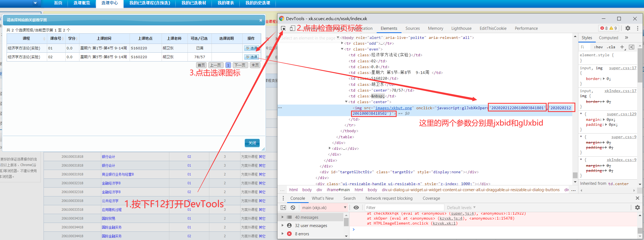This screenshot has height=240, width=644.
Task: Open the Performance tab
Action: click(x=526, y=28)
